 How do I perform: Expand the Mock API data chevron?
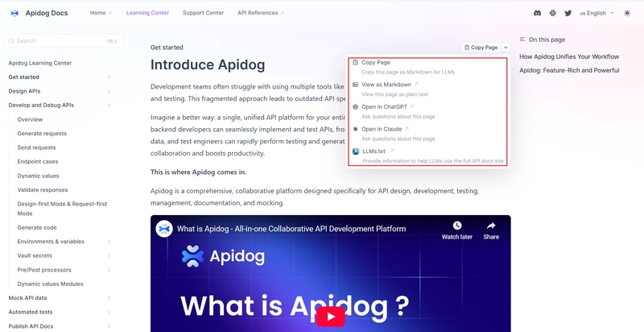(x=109, y=298)
